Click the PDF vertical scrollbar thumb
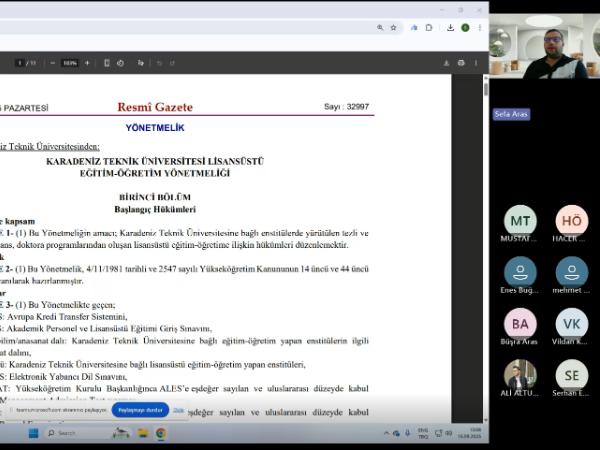 (x=486, y=89)
